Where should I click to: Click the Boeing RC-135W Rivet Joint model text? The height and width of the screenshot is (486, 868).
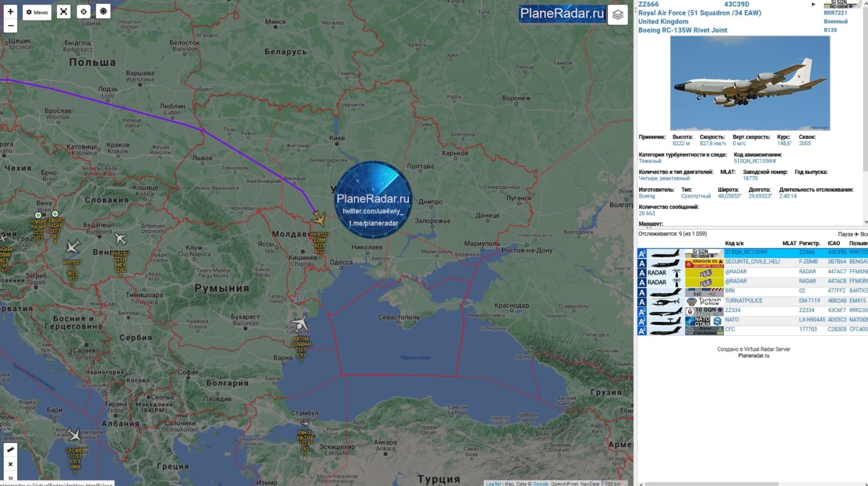click(x=682, y=30)
